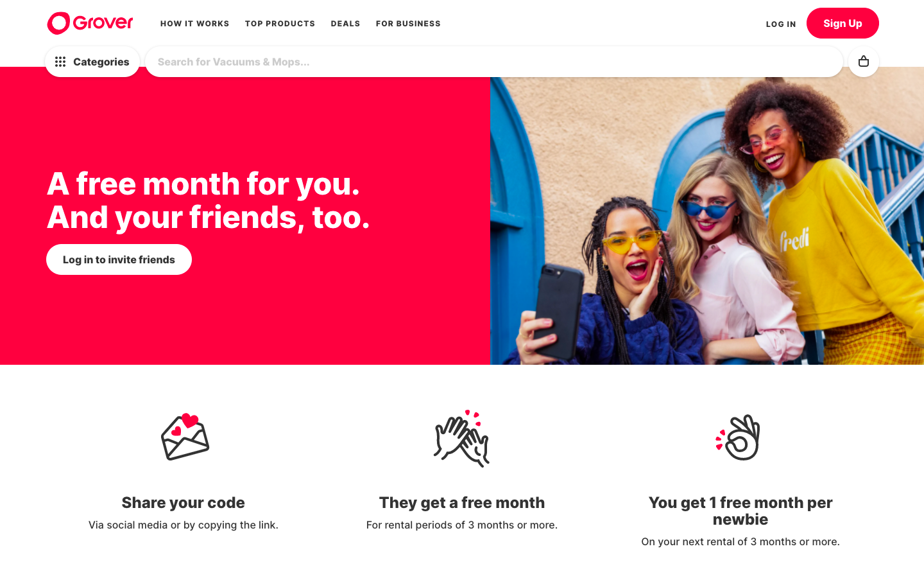Focus the Search for Vacuums & Mops field
This screenshot has width=924, height=578.
(x=494, y=62)
